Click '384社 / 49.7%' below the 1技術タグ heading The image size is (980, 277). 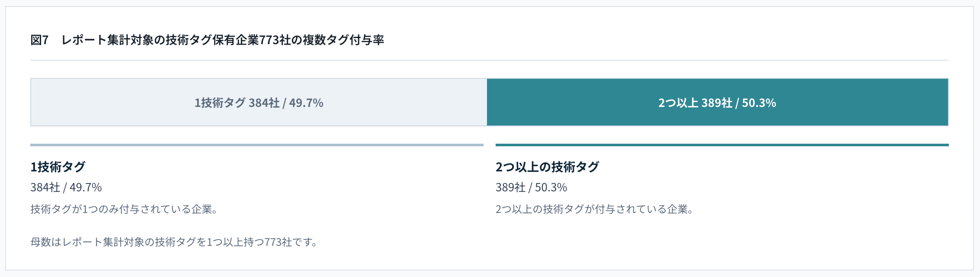click(66, 187)
